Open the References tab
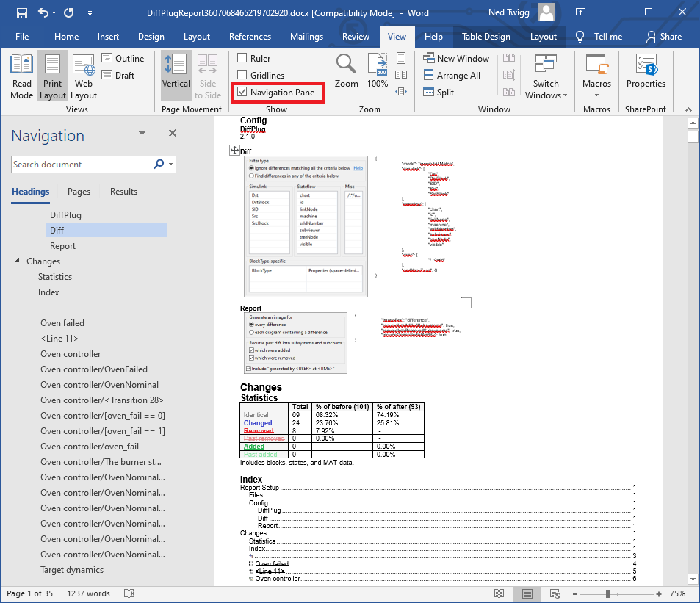700x603 pixels. tap(250, 37)
